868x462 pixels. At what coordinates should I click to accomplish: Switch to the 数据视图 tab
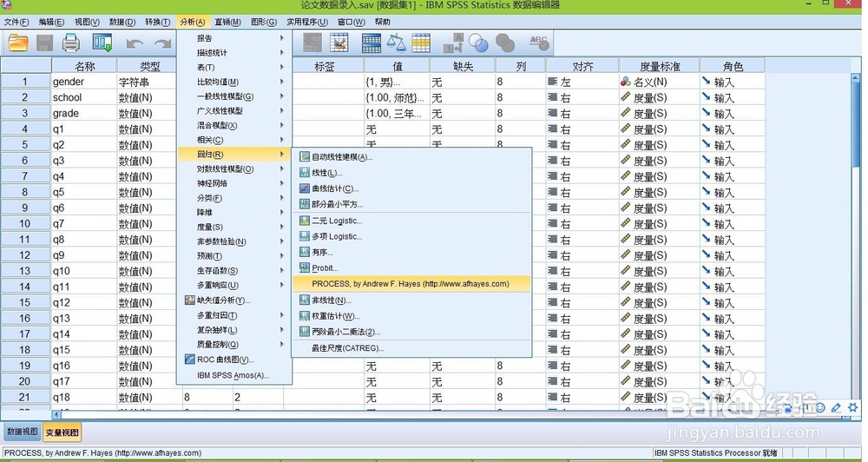(23, 432)
